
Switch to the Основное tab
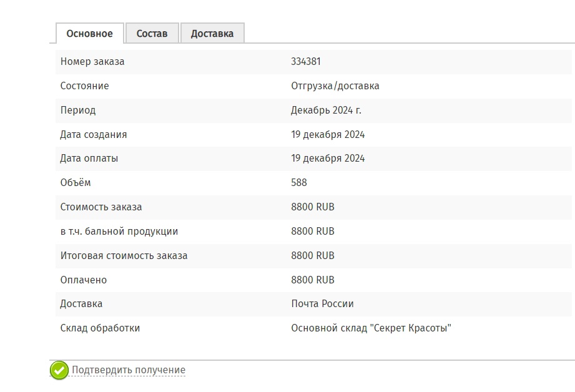pyautogui.click(x=89, y=34)
